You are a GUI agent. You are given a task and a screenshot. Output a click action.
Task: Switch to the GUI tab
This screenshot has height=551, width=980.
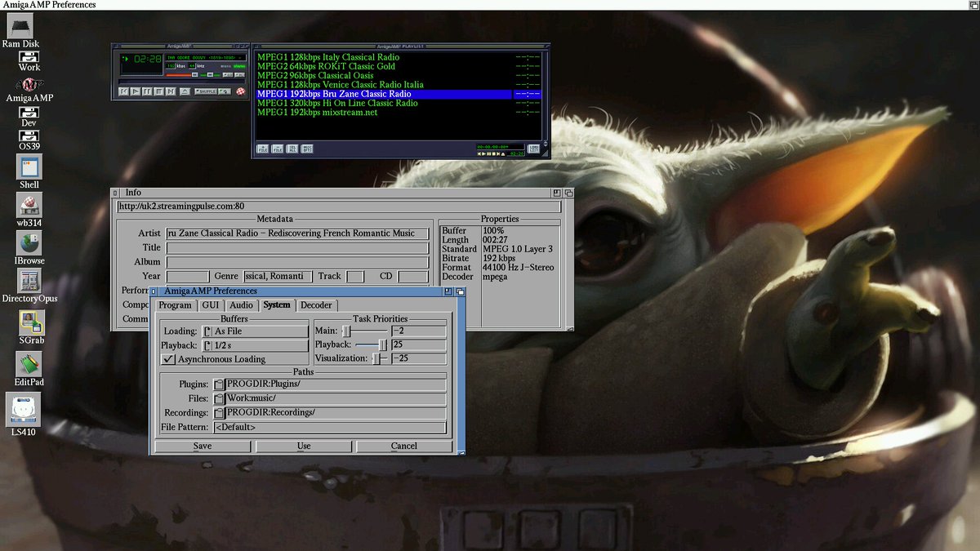pyautogui.click(x=211, y=304)
